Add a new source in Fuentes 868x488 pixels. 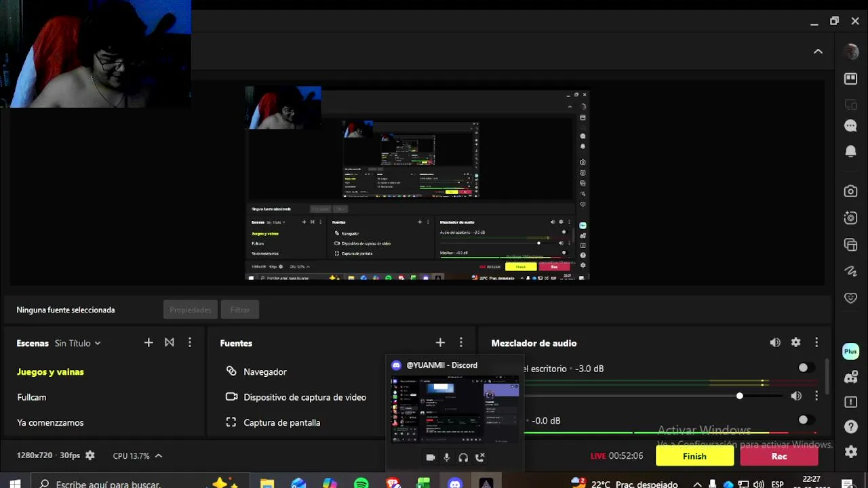click(x=440, y=343)
